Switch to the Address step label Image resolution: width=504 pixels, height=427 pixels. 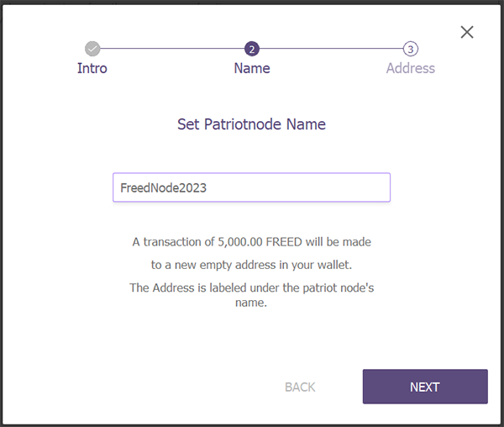tap(411, 68)
